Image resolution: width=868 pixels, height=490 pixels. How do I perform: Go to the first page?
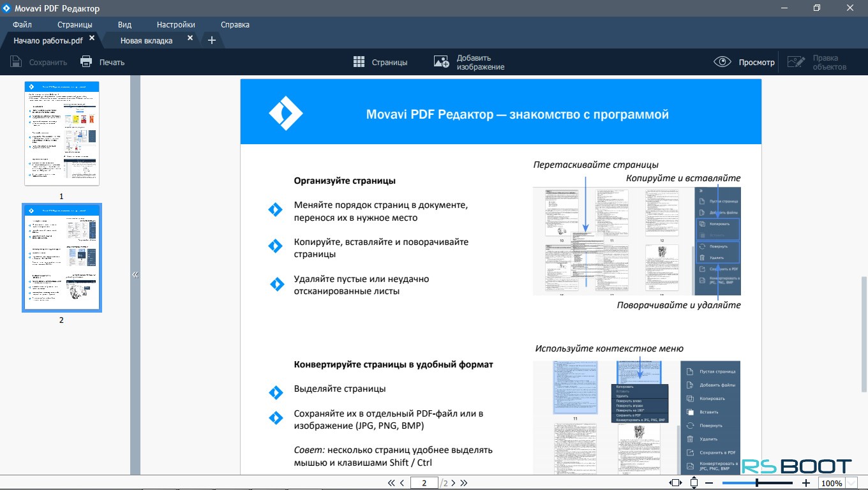[391, 483]
